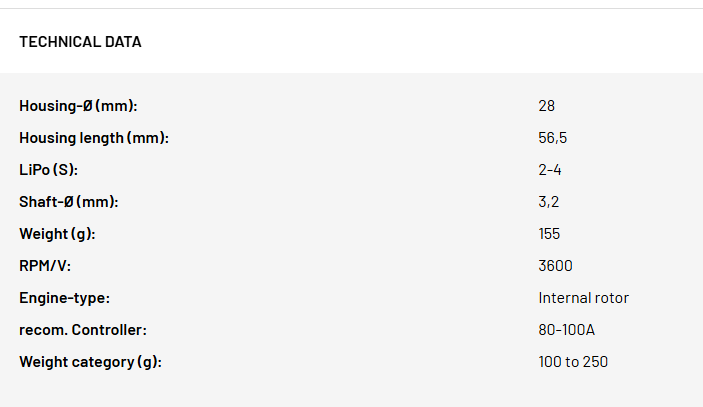Click the housing diameter value 28
The image size is (703, 407).
tap(547, 106)
